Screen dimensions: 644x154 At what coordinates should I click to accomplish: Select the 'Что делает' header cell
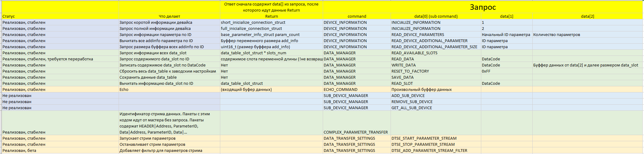coord(169,16)
